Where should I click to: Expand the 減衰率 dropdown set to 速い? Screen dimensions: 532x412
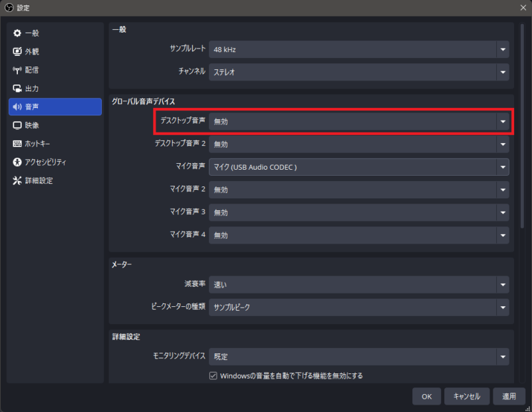(358, 285)
